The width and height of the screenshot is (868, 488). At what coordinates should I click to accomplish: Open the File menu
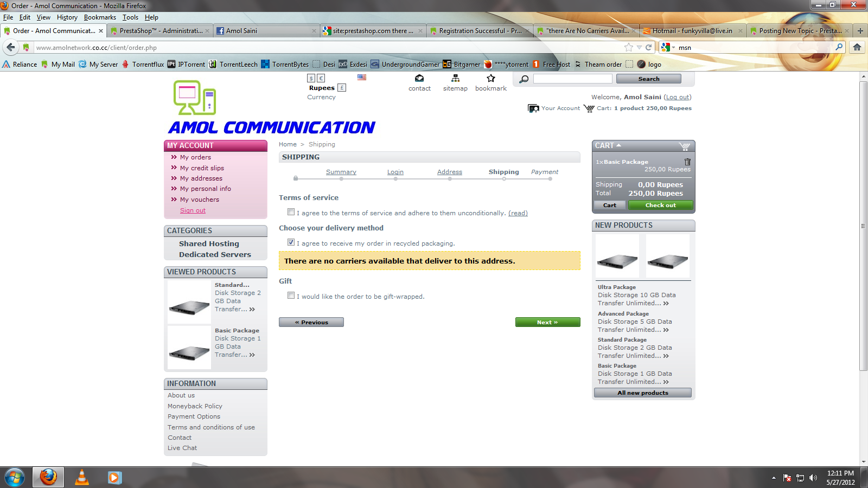tap(8, 17)
